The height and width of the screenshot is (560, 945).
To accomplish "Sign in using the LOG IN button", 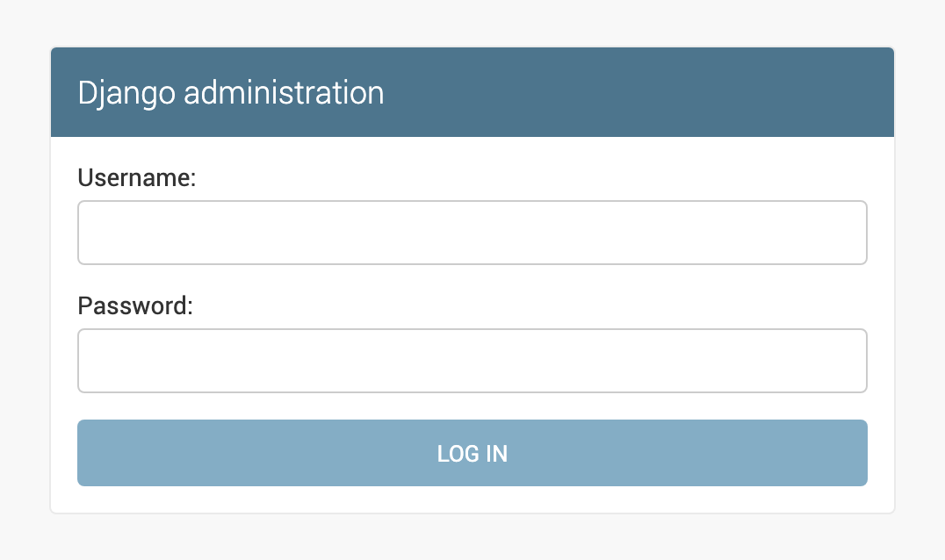I will tap(472, 453).
